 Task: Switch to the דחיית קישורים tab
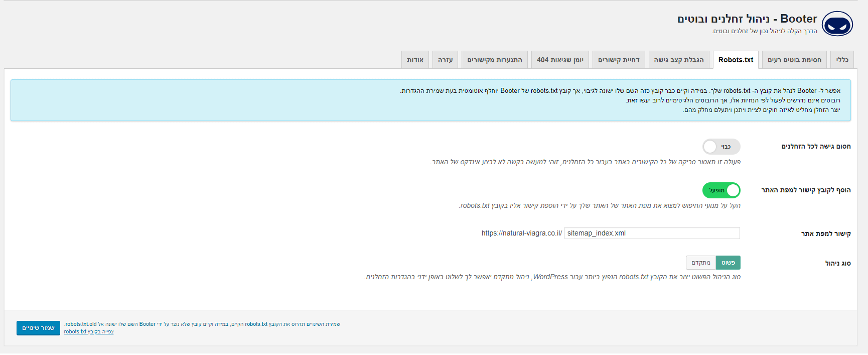619,60
